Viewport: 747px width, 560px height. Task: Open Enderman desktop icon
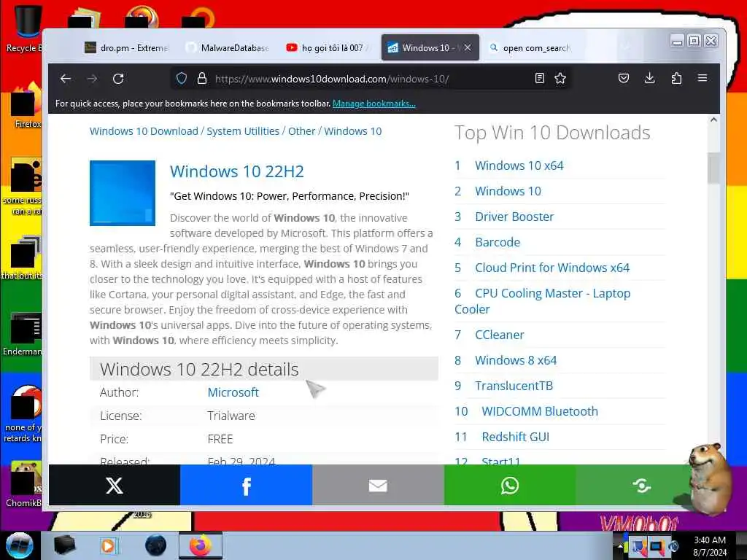click(x=23, y=334)
